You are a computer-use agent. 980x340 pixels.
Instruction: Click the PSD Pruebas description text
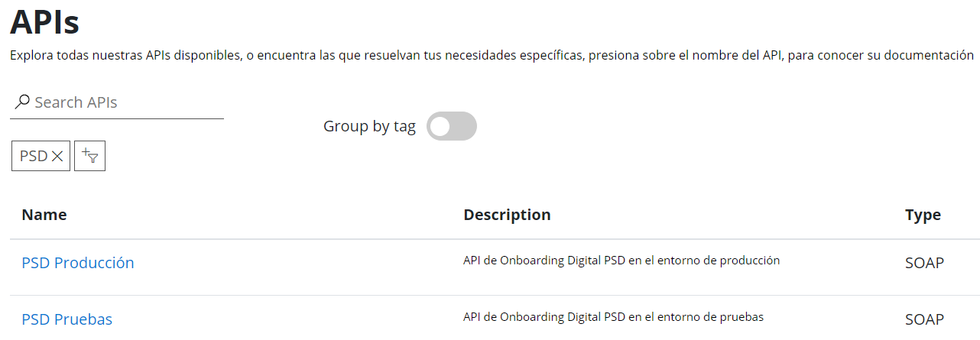pyautogui.click(x=613, y=317)
